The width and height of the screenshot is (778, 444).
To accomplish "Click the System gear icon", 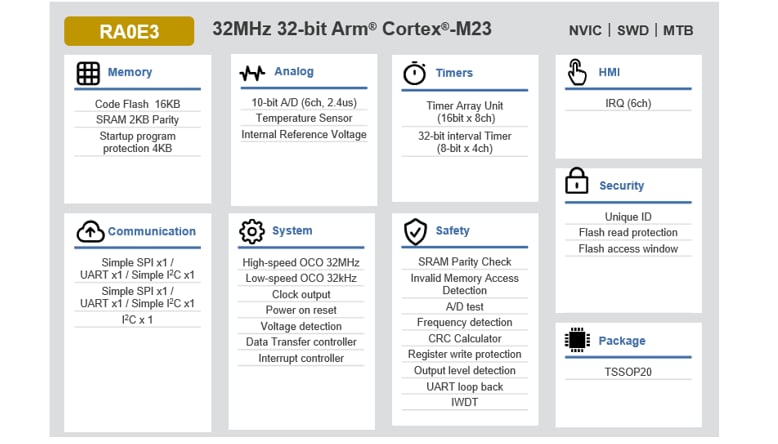I will pos(252,231).
